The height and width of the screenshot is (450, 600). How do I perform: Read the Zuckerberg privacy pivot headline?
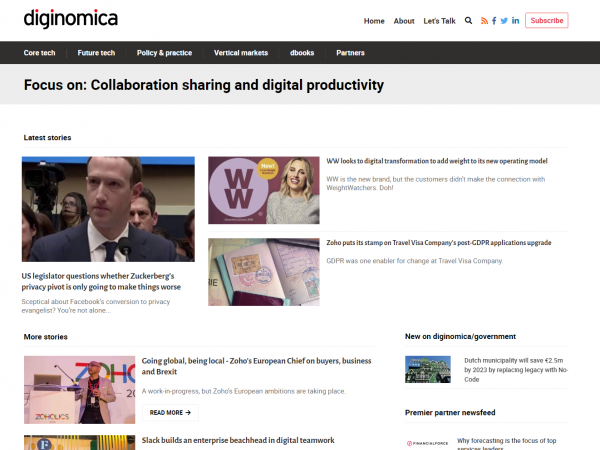101,281
